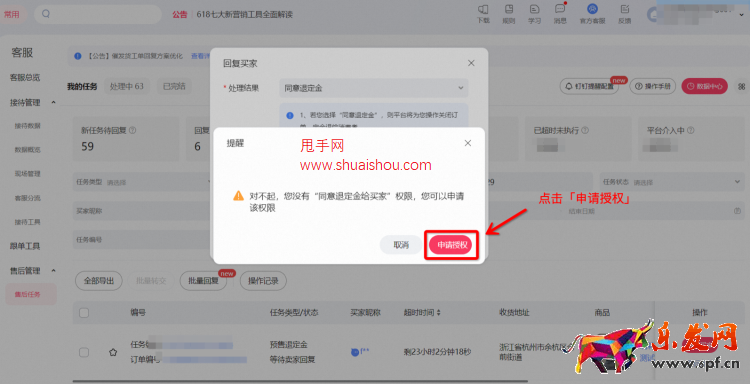Click the 剩23小时2分钟18秒 countdown text
Screen dimensions: 750x384
(437, 352)
